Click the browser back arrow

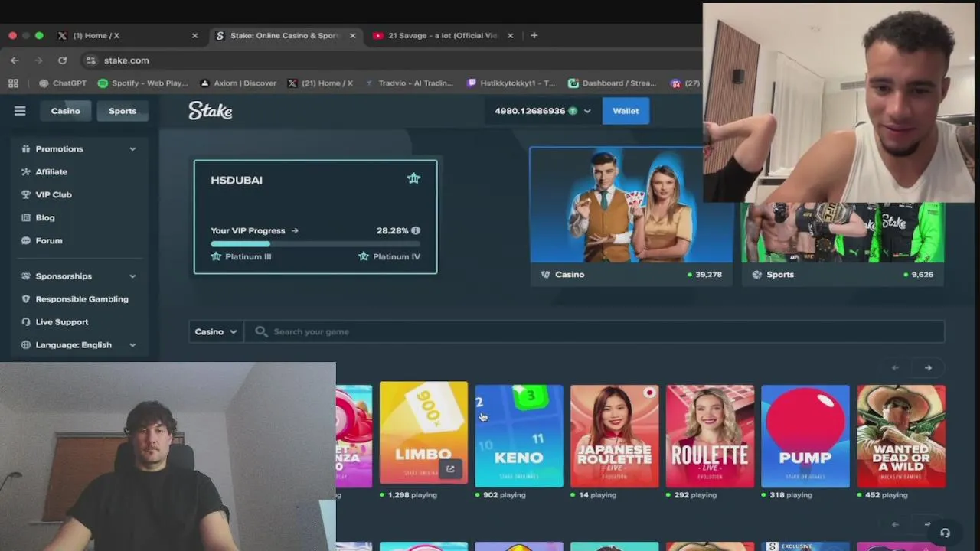15,60
